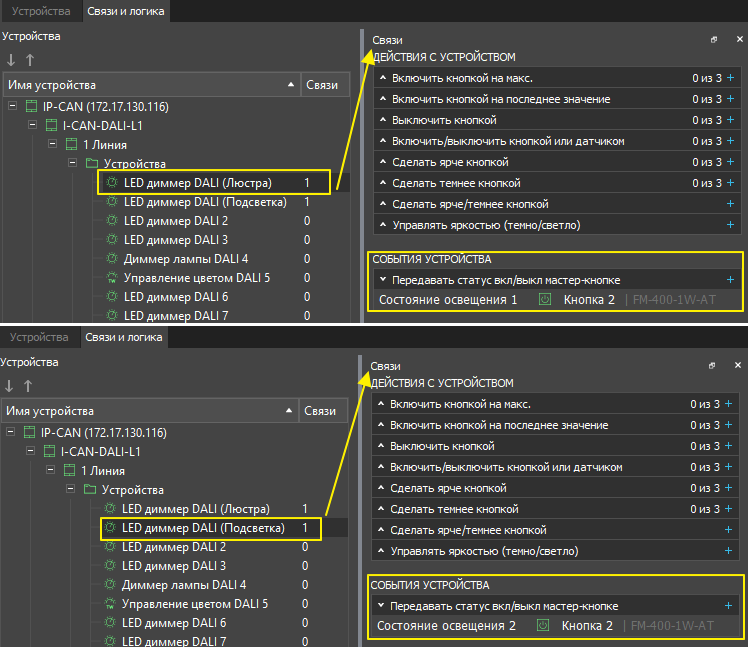The width and height of the screenshot is (748, 647).
Task: Click the "Состояние освещения 2" link row
Action: pos(446,626)
